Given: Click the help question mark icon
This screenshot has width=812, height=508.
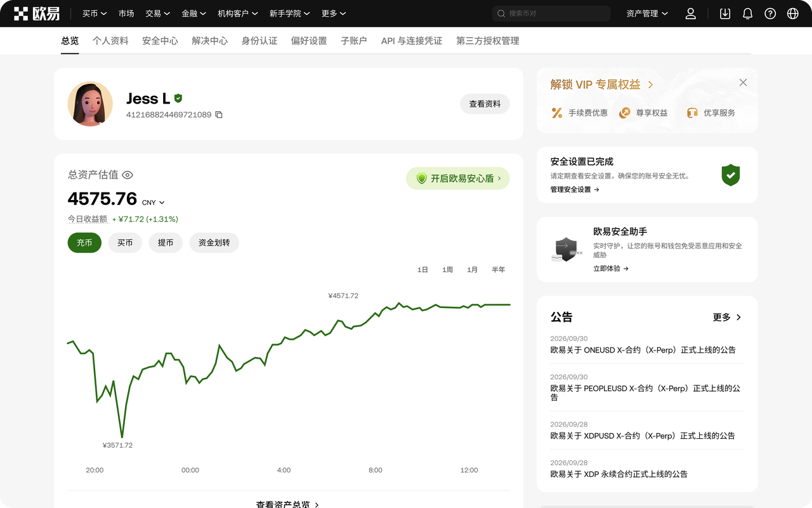Looking at the screenshot, I should tap(770, 13).
